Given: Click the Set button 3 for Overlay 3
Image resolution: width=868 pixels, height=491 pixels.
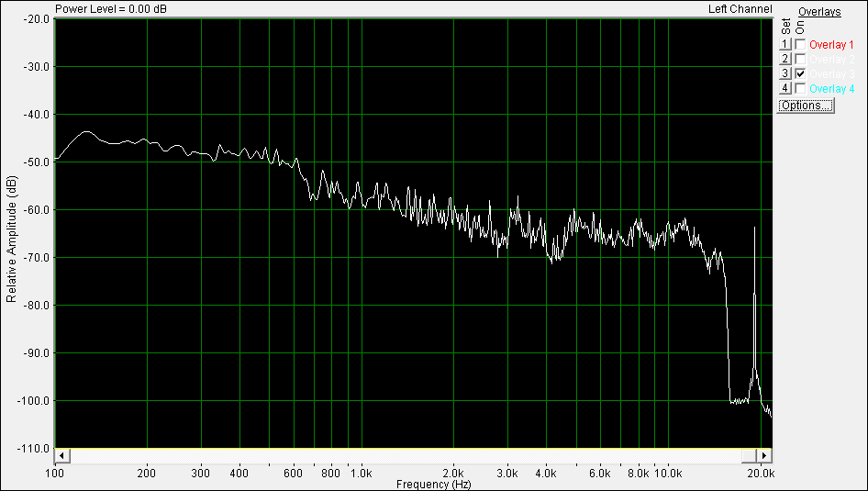Looking at the screenshot, I should [x=785, y=73].
